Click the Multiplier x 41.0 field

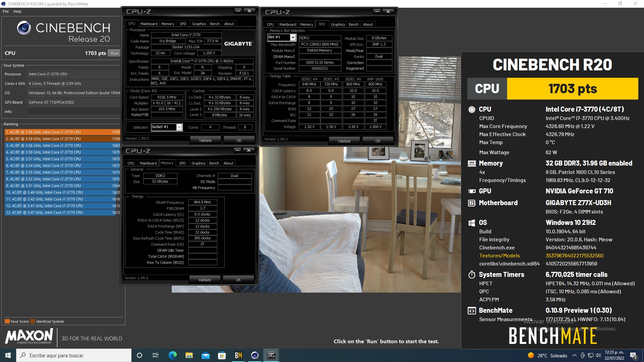click(167, 103)
